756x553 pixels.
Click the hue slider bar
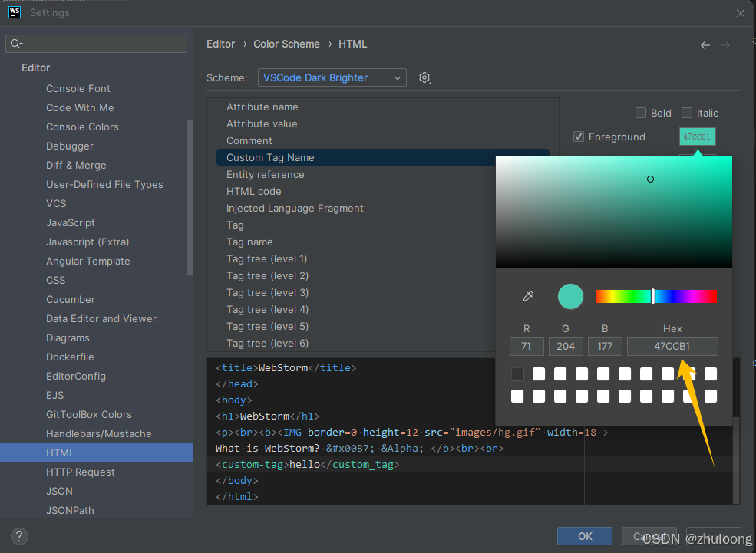point(655,296)
